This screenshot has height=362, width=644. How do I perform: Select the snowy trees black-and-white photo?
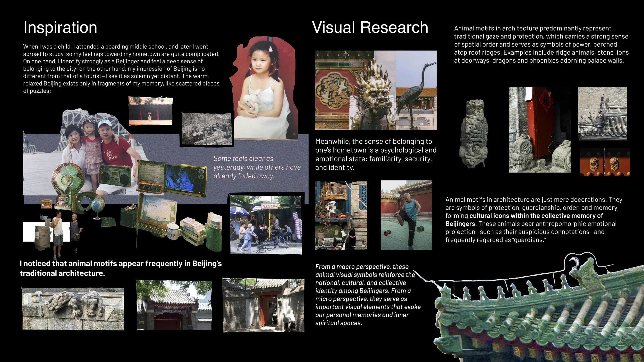(x=207, y=129)
